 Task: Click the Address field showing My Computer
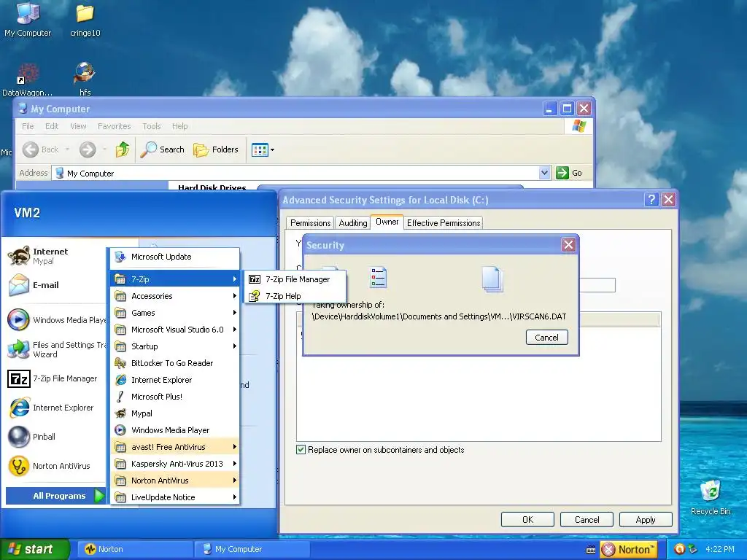click(x=301, y=173)
